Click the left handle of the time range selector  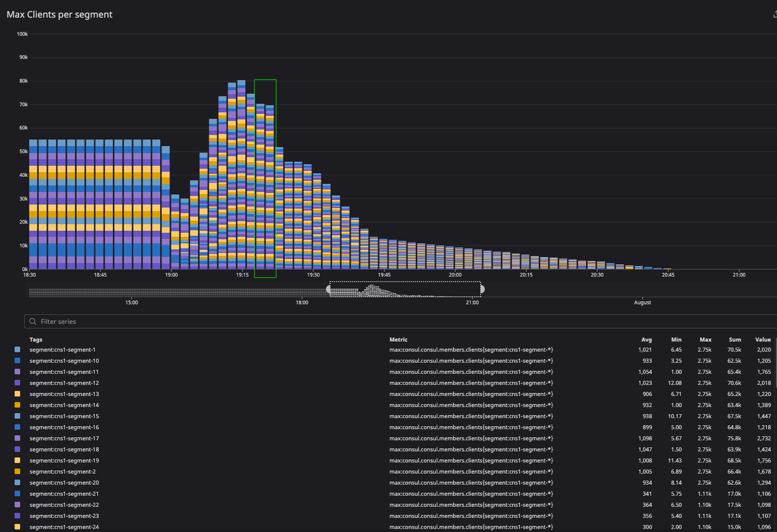329,289
